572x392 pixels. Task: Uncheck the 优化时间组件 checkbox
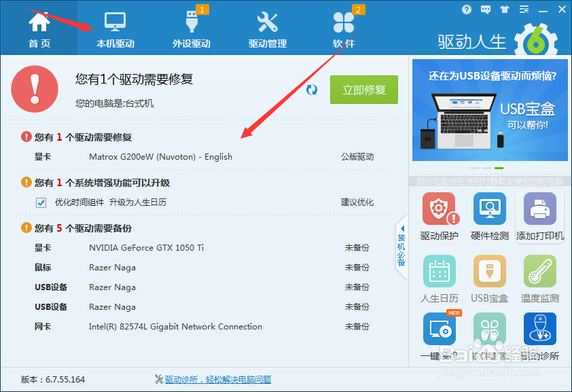click(x=41, y=202)
